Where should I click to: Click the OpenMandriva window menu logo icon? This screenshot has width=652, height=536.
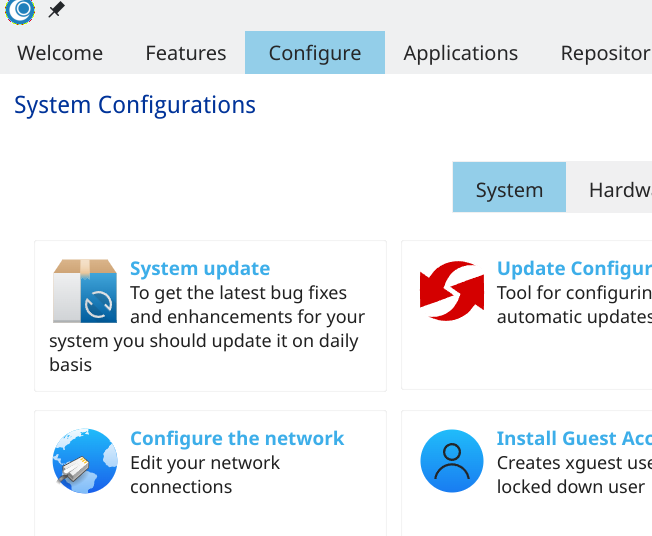pos(20,10)
